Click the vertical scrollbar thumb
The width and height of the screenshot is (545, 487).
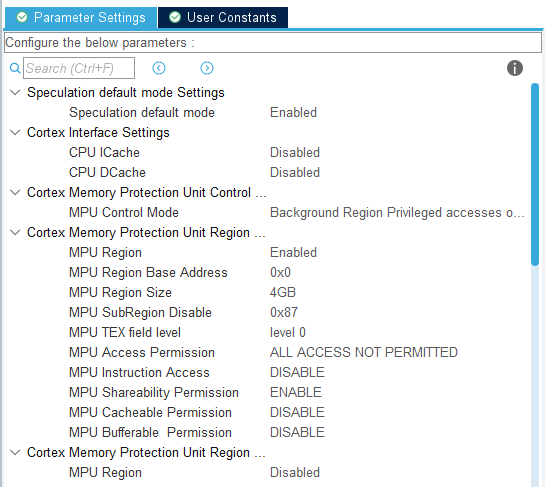tap(535, 174)
